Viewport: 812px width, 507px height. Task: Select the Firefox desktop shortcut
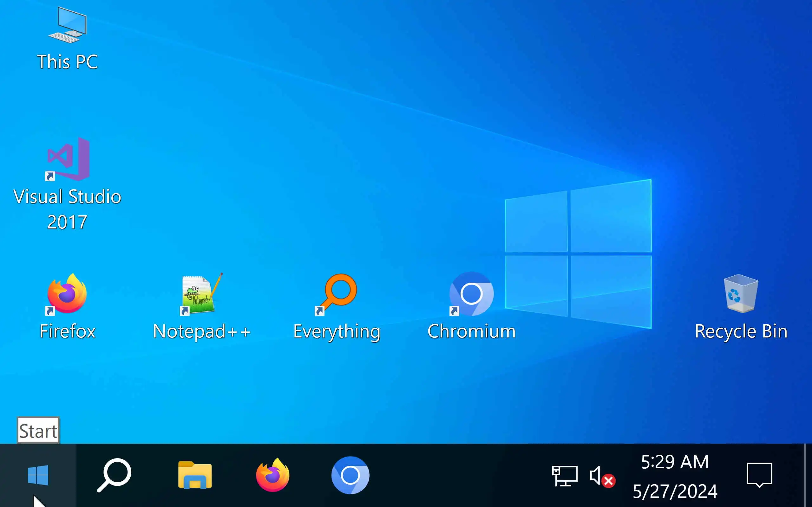(67, 294)
